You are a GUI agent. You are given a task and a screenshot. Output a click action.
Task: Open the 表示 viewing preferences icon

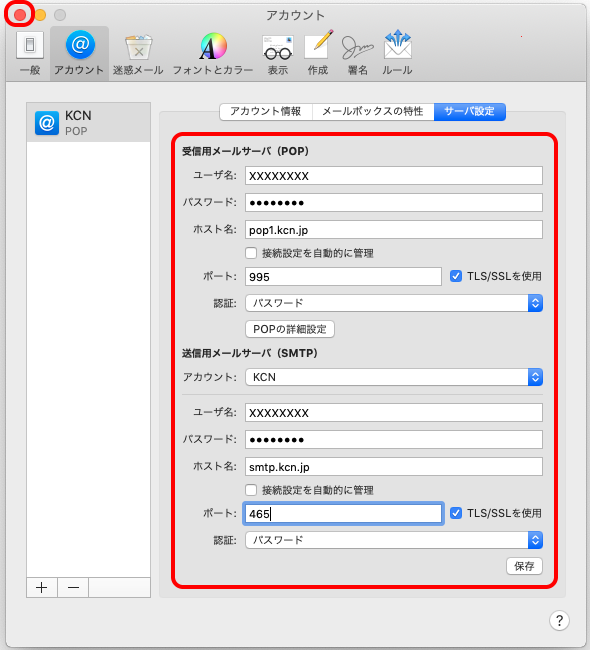pos(277,53)
